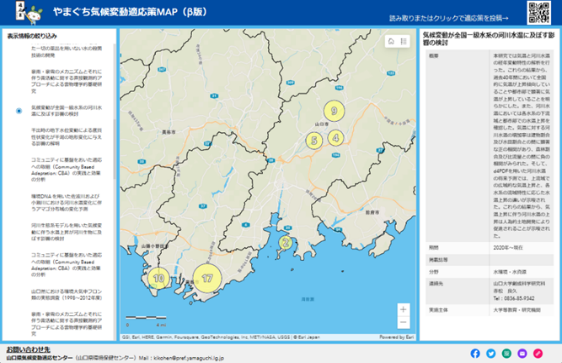Click the detail panel title 気候変動が全国一級水系

[x=489, y=39]
